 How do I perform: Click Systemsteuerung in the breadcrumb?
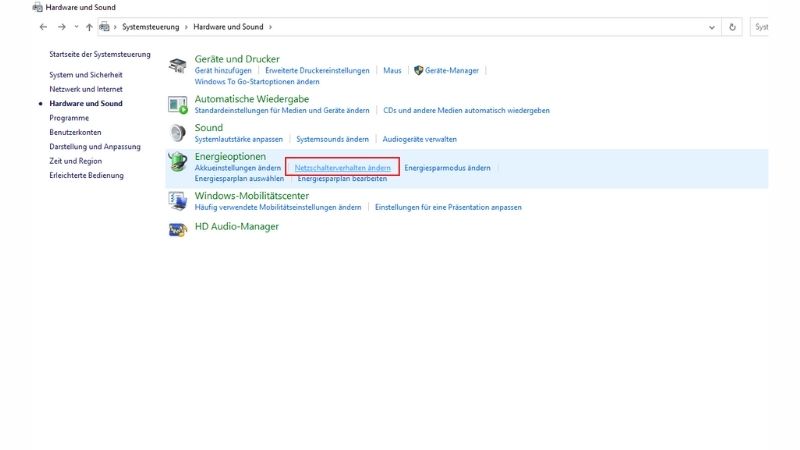tap(151, 27)
